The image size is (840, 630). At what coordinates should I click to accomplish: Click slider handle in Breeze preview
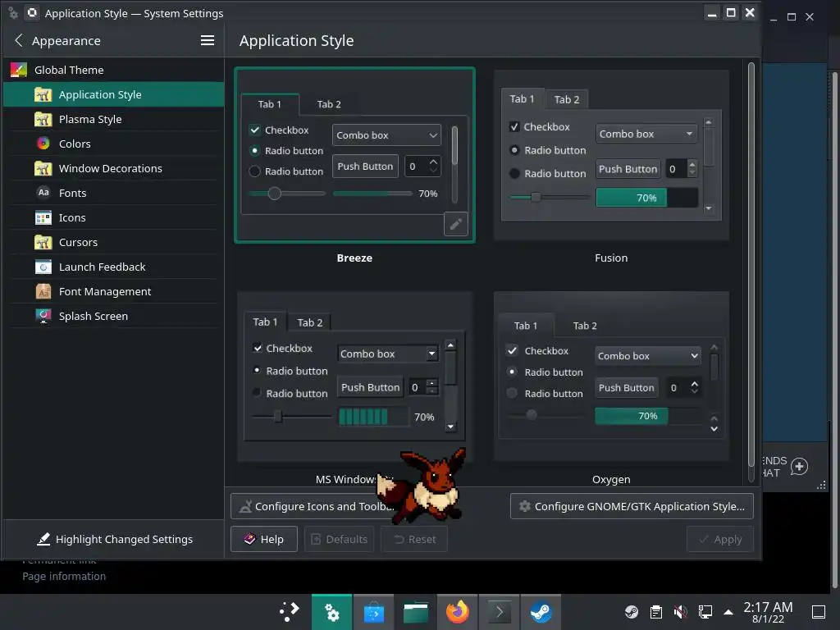pyautogui.click(x=274, y=194)
